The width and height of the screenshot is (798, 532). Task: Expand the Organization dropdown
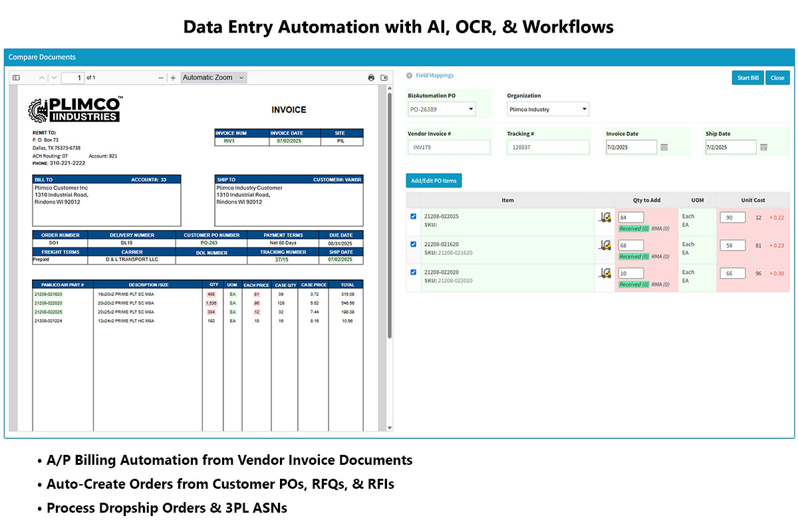548,109
